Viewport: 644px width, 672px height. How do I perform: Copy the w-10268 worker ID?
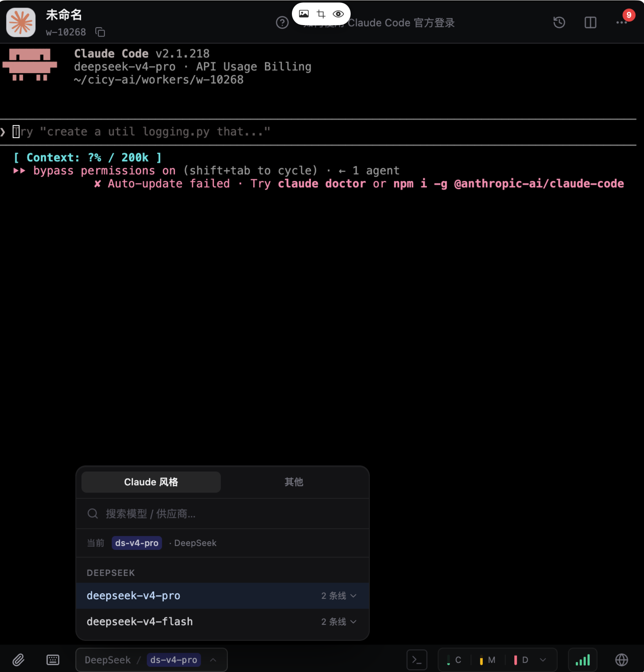(x=100, y=32)
